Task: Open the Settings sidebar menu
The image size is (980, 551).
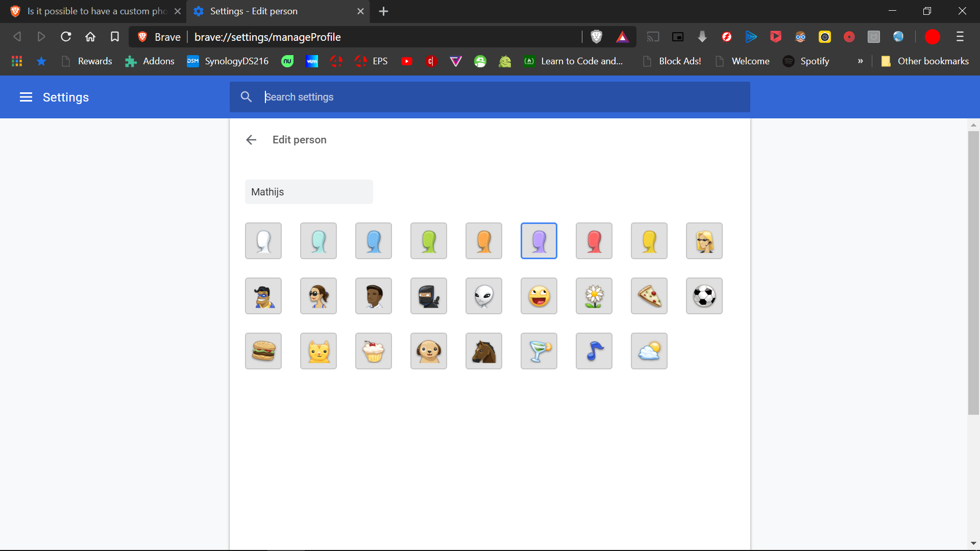Action: [x=26, y=97]
